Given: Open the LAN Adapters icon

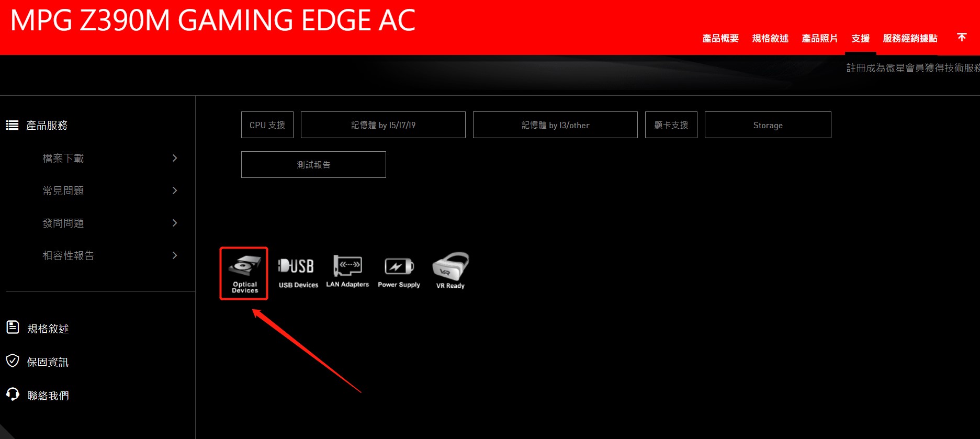Looking at the screenshot, I should (x=347, y=272).
